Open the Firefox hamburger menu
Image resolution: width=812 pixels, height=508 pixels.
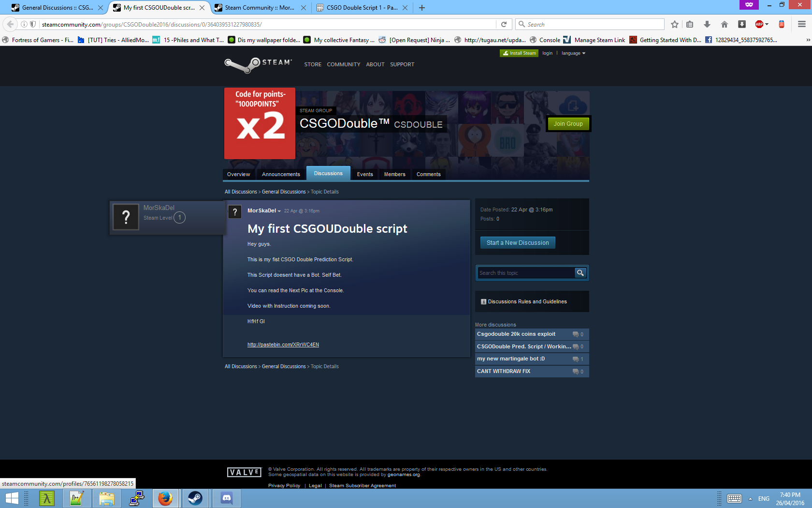pyautogui.click(x=801, y=24)
